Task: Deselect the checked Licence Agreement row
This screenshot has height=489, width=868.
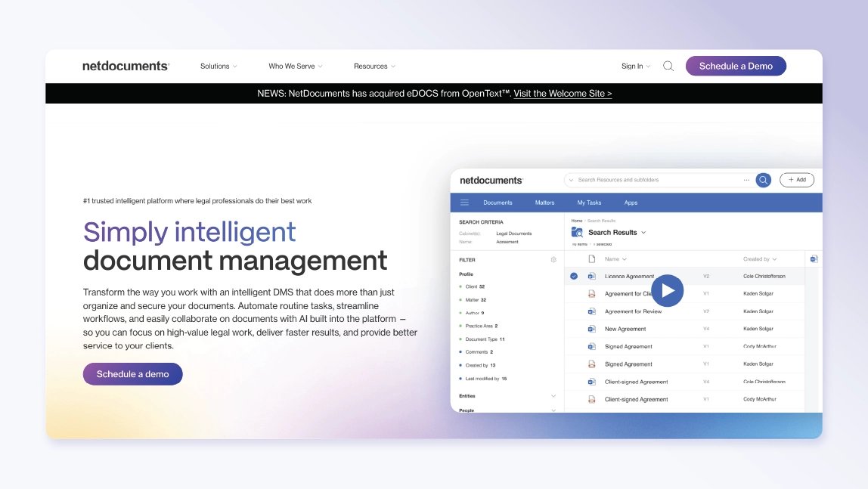Action: point(574,276)
